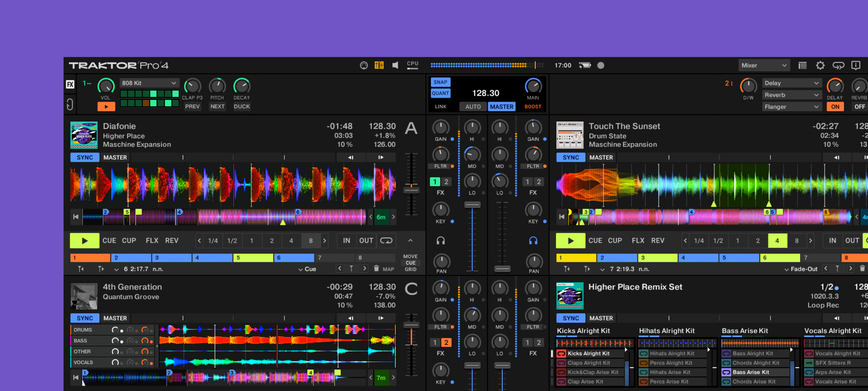Open the Mixer layout dropdown
Screen dimensions: 868x391
point(764,66)
